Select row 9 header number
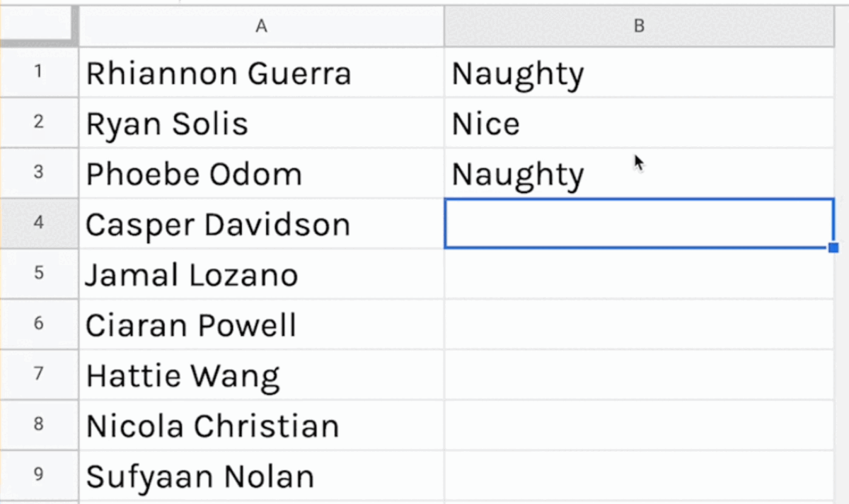 [x=39, y=475]
